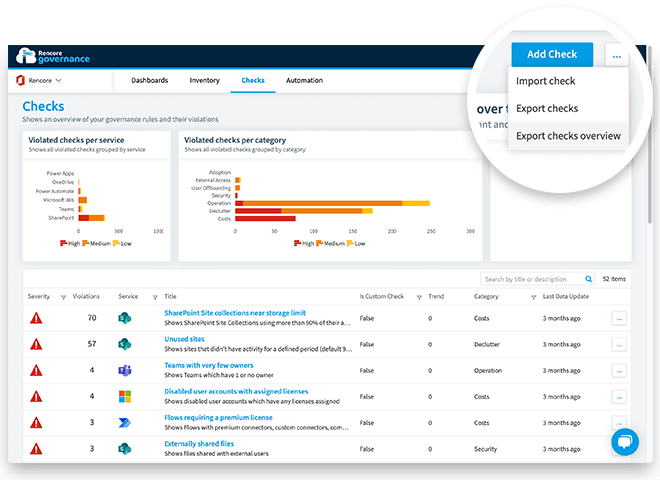This screenshot has height=480, width=660.
Task: Open the Unused sites check
Action: coord(184,339)
